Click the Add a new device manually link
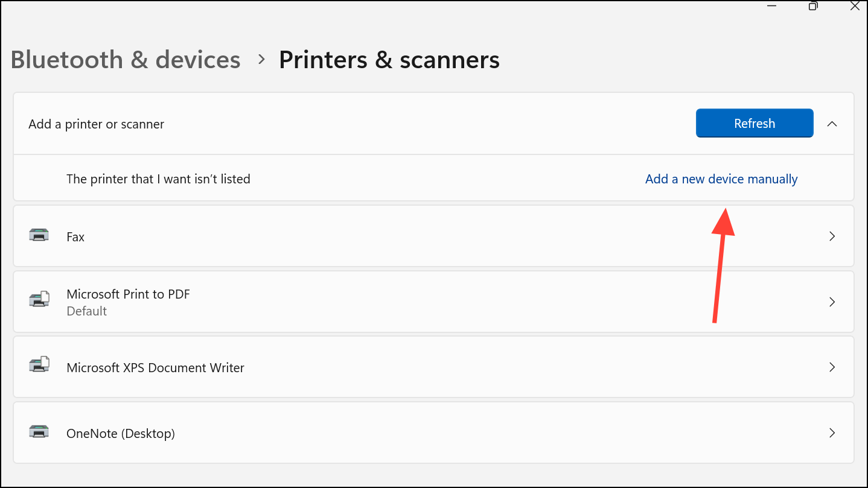 point(721,179)
